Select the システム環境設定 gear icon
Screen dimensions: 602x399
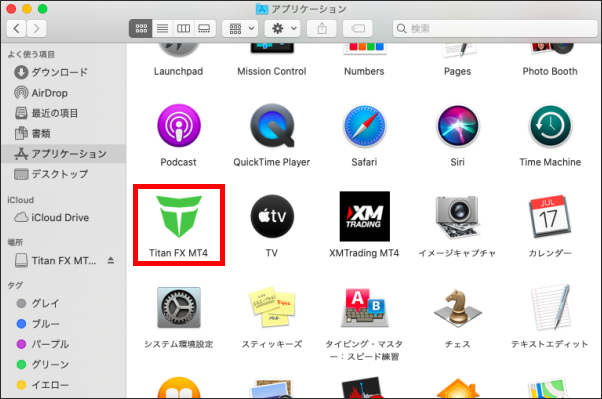179,307
